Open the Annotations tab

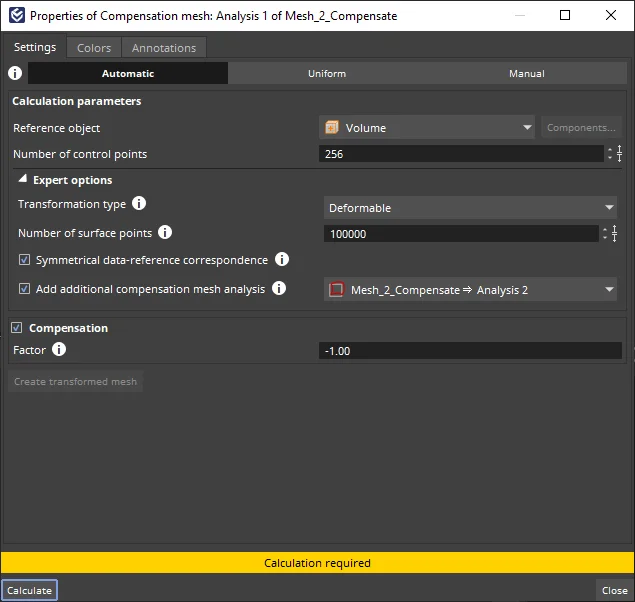[x=164, y=48]
